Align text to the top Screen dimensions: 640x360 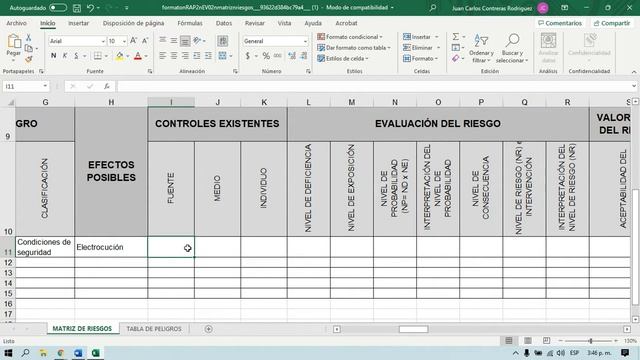(x=162, y=41)
